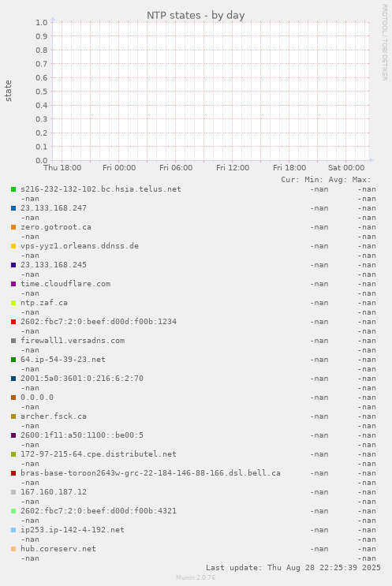Click the green swatch for s216-232-132-102.bc.hsia.telus.net
Image resolution: width=392 pixels, height=586 pixels.
(13, 189)
